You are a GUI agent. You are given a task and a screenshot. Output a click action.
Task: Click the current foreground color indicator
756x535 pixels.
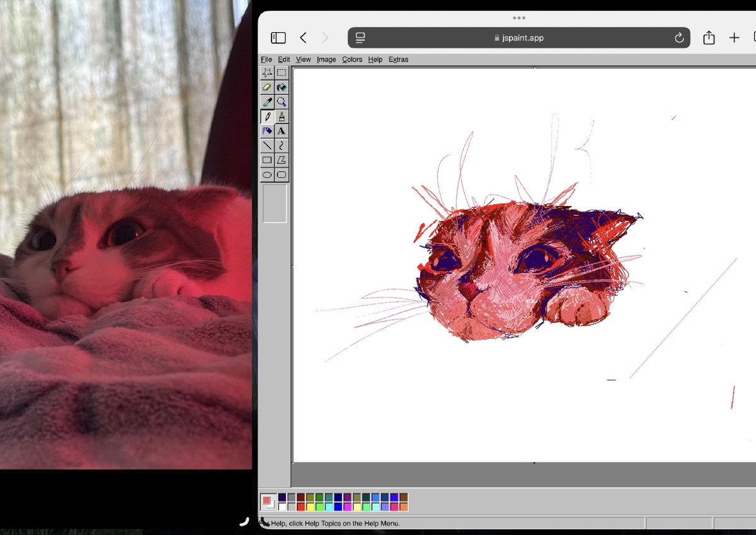(x=266, y=500)
